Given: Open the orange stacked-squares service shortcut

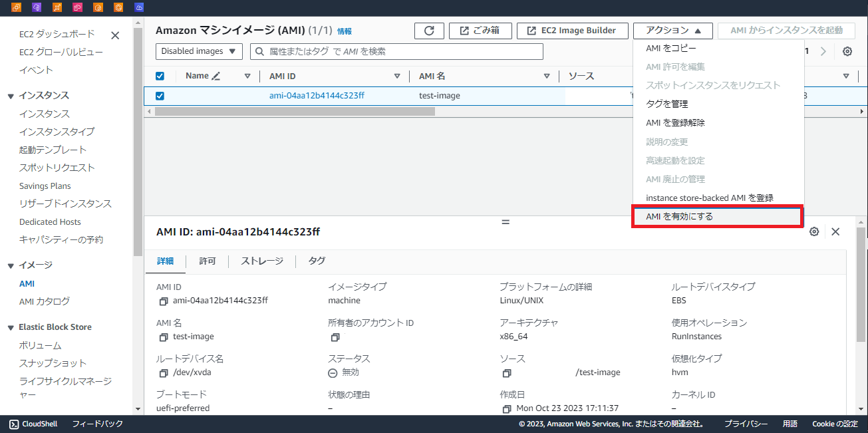Looking at the screenshot, I should 17,7.
